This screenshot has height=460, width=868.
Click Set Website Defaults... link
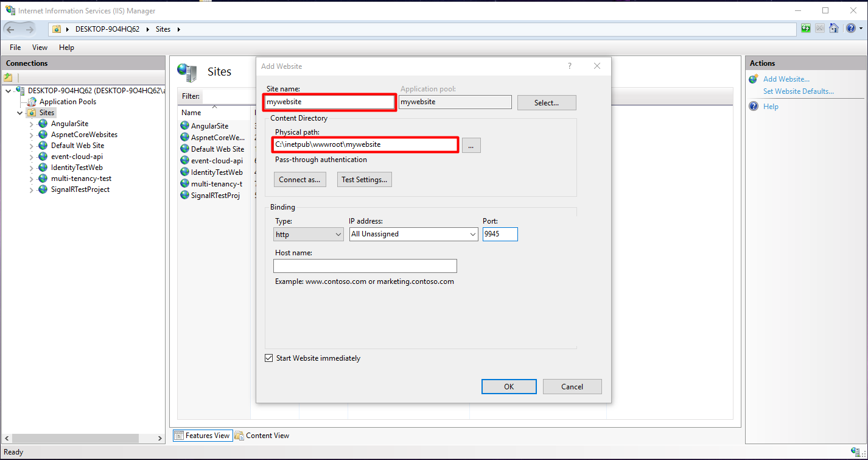click(799, 91)
